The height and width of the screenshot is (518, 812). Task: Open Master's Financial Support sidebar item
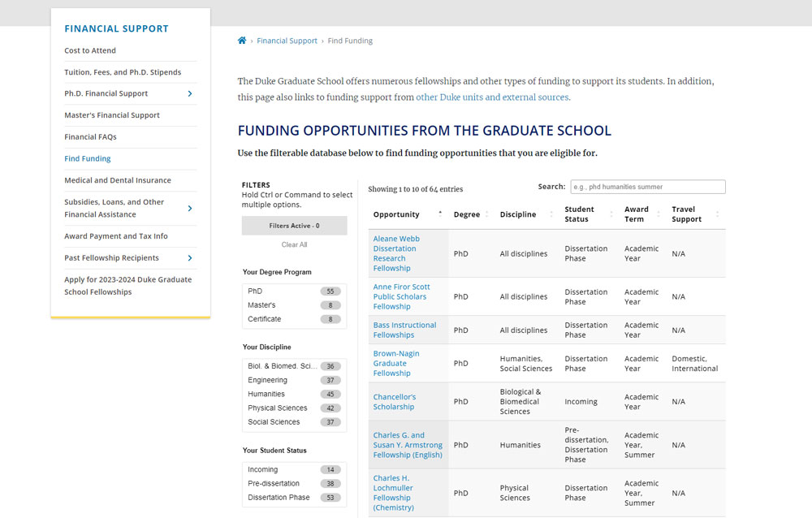tap(112, 115)
